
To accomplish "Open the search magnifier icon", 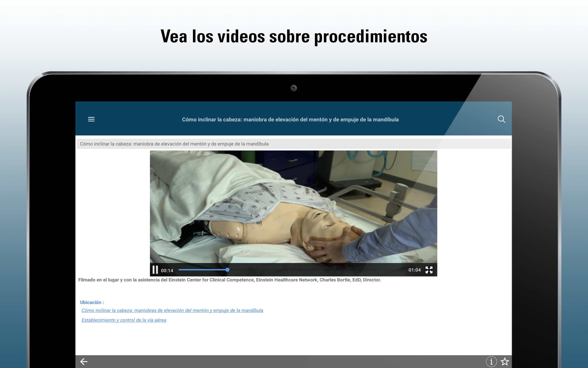I will point(501,119).
